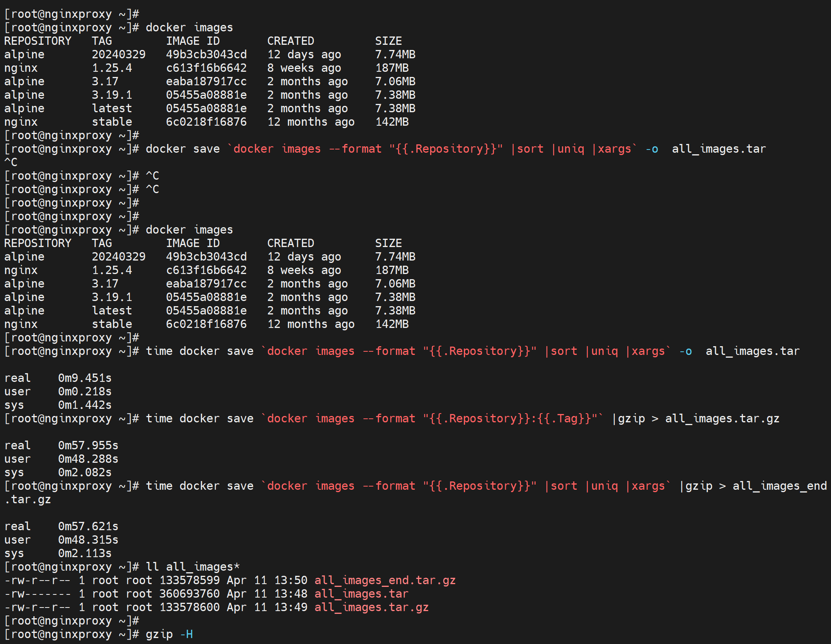Click the REPOSITORY header in the first table
831x644 pixels.
tap(38, 41)
